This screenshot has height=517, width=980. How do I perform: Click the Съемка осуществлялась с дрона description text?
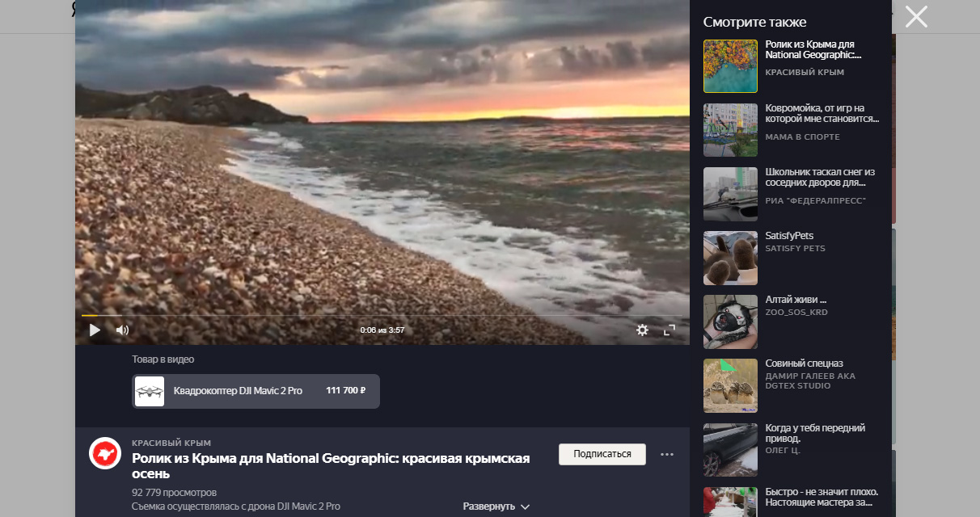236,506
